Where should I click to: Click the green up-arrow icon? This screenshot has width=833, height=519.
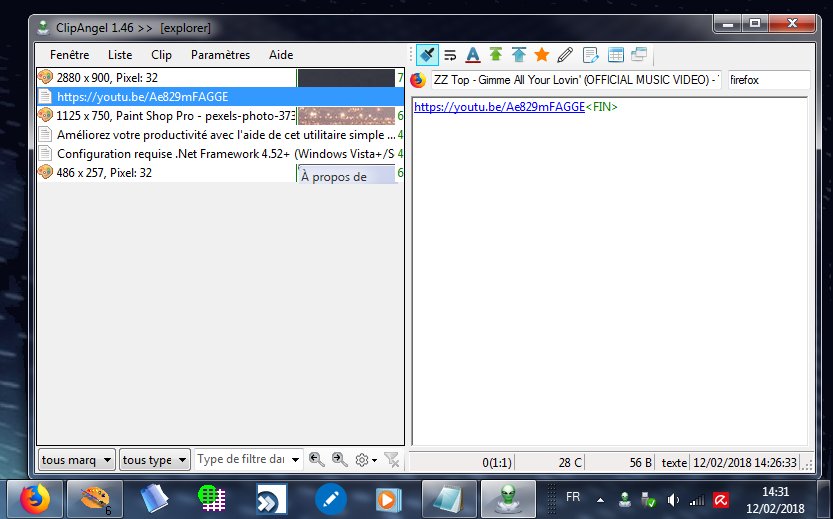click(x=496, y=55)
